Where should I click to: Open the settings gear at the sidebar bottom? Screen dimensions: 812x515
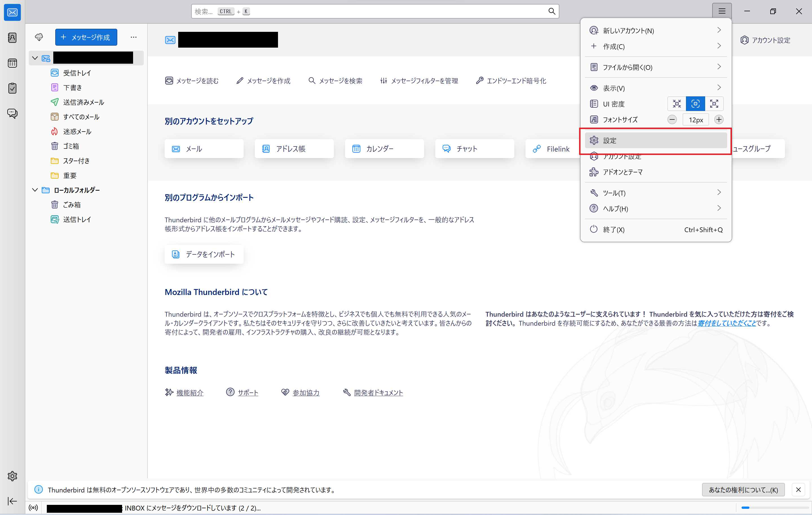pos(12,476)
